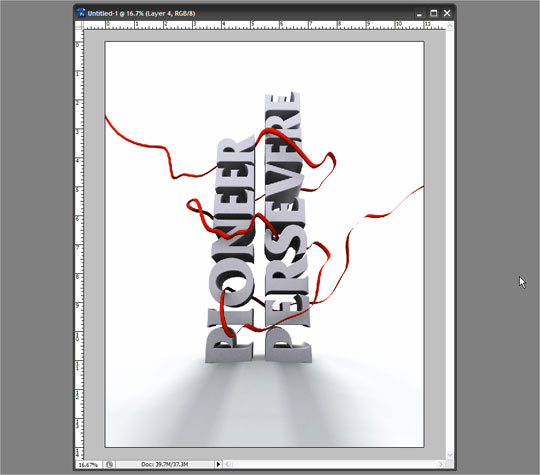540x475 pixels.
Task: Maximize the Untitled-1 document window
Action: [434, 13]
